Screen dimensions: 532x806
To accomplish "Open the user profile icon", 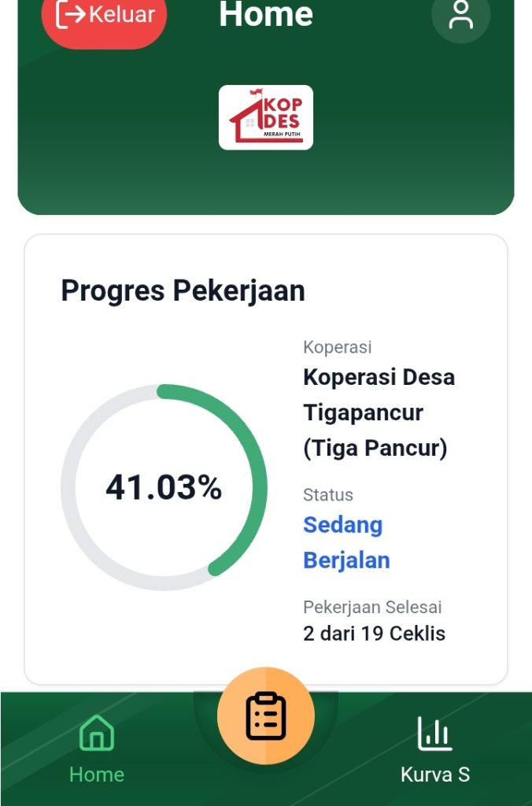I will pyautogui.click(x=461, y=15).
